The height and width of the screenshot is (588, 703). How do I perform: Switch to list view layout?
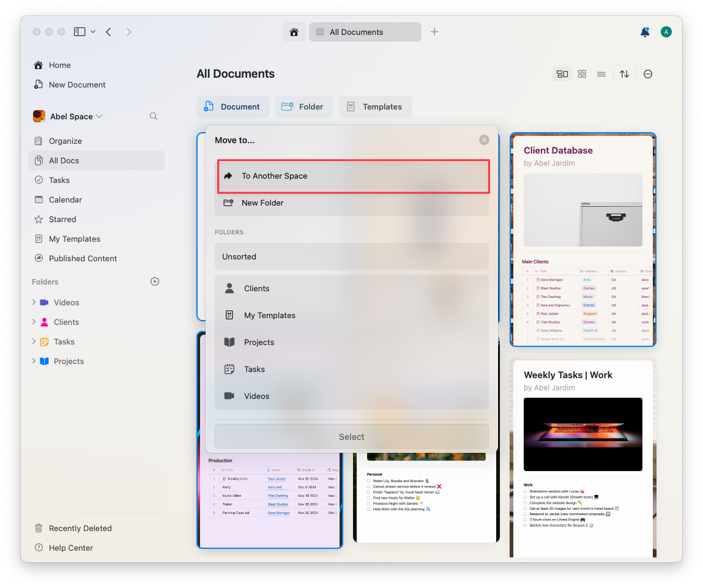(x=601, y=73)
